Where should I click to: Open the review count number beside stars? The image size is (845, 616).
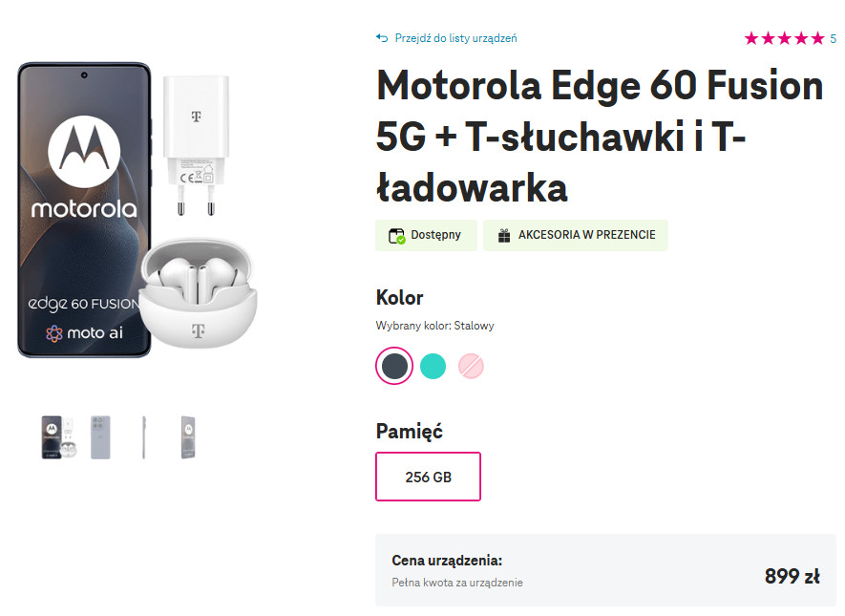pyautogui.click(x=833, y=38)
